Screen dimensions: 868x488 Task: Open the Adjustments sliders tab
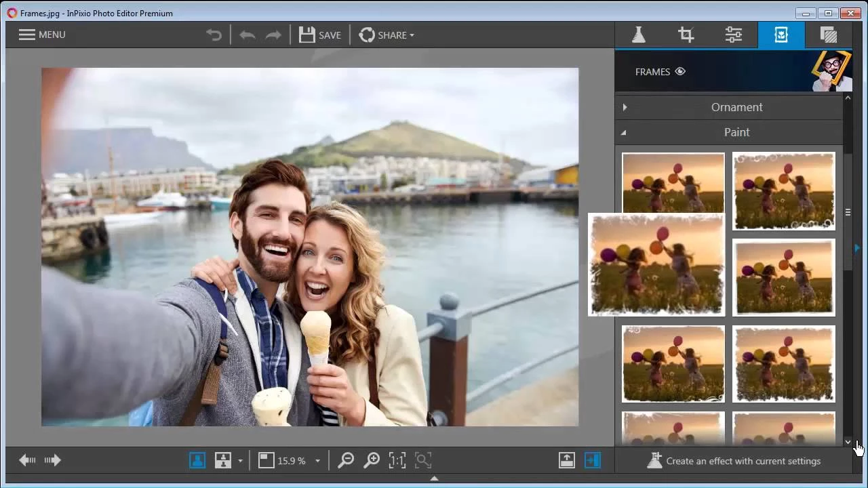733,35
